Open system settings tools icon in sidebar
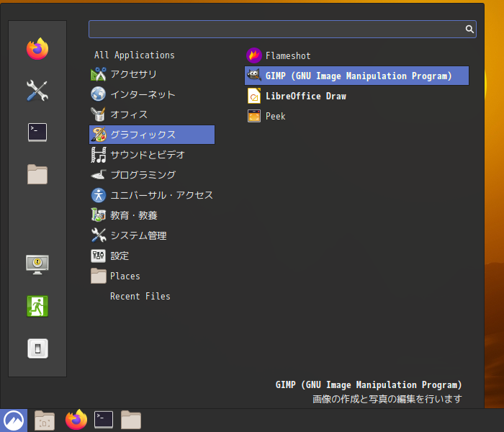 pos(37,91)
